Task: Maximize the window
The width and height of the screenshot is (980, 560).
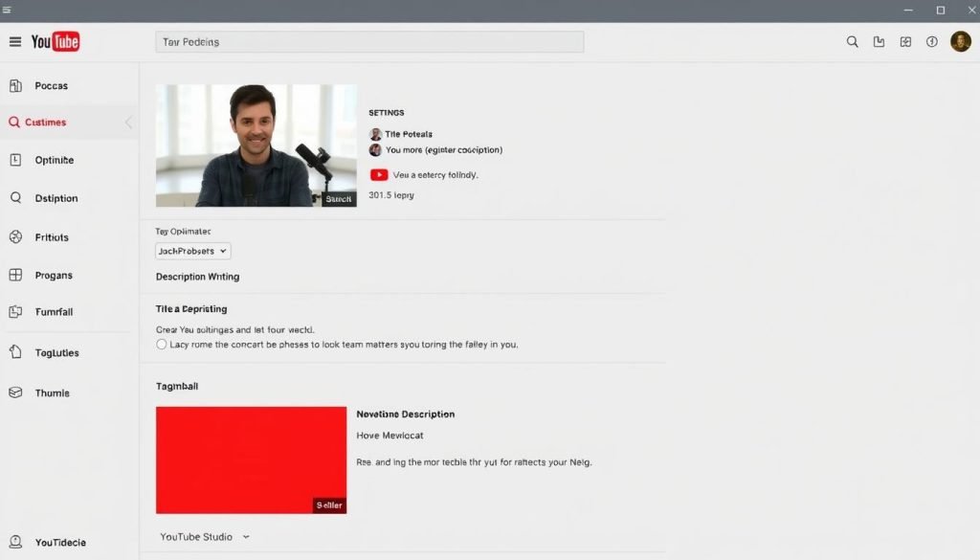Action: point(940,10)
